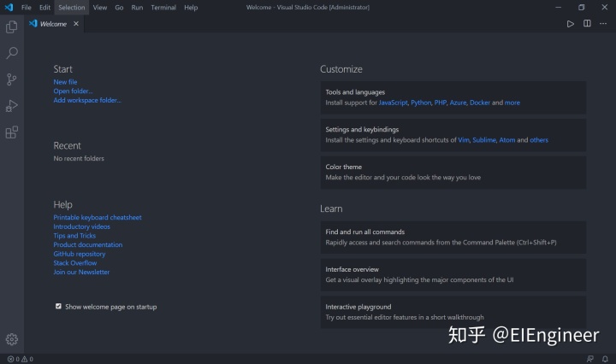
Task: Open the Search view in activity bar
Action: click(x=12, y=53)
